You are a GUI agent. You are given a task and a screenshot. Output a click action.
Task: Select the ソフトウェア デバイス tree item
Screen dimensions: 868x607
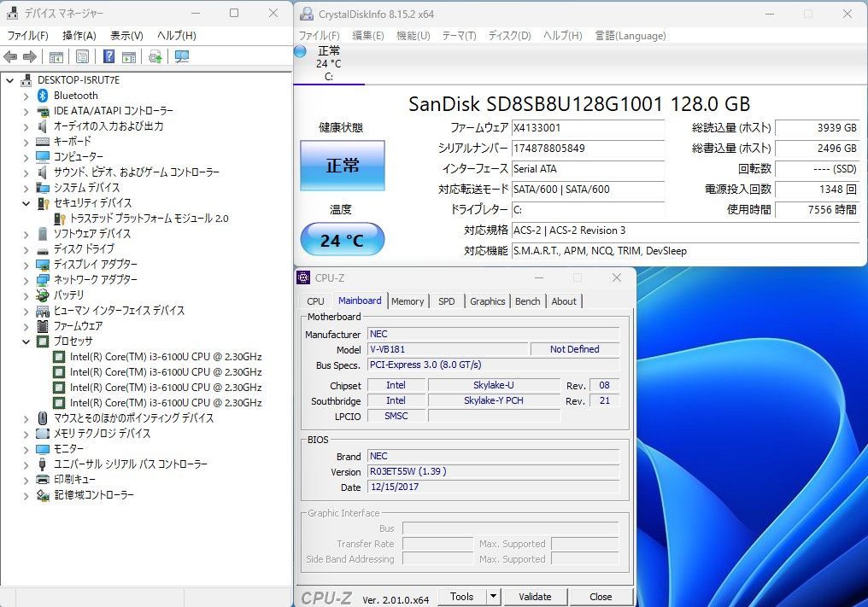tap(92, 234)
